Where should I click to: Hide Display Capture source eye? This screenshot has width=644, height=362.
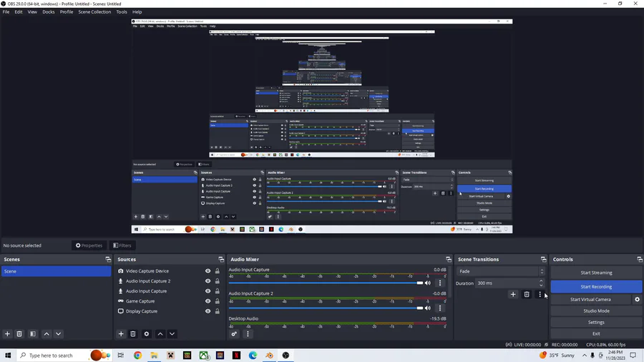[x=208, y=311]
